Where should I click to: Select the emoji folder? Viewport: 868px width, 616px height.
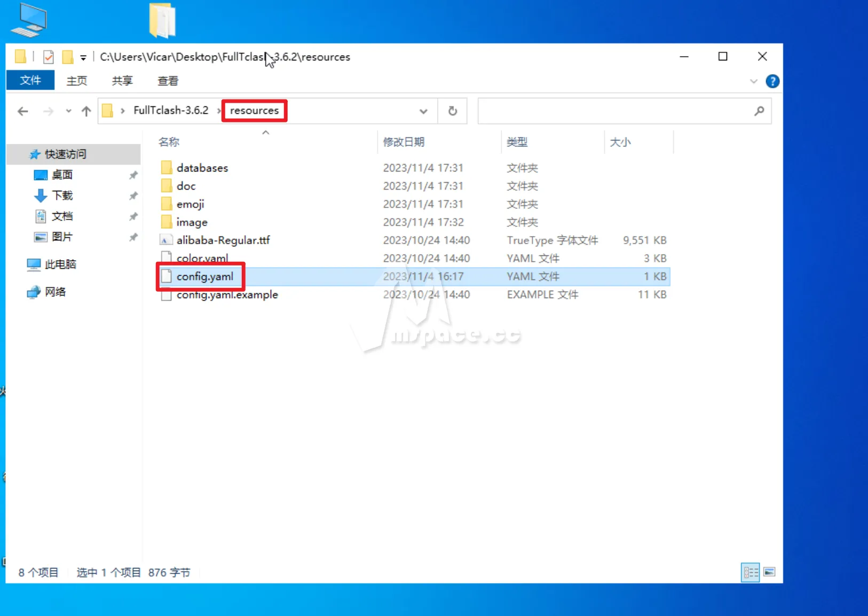pos(191,204)
